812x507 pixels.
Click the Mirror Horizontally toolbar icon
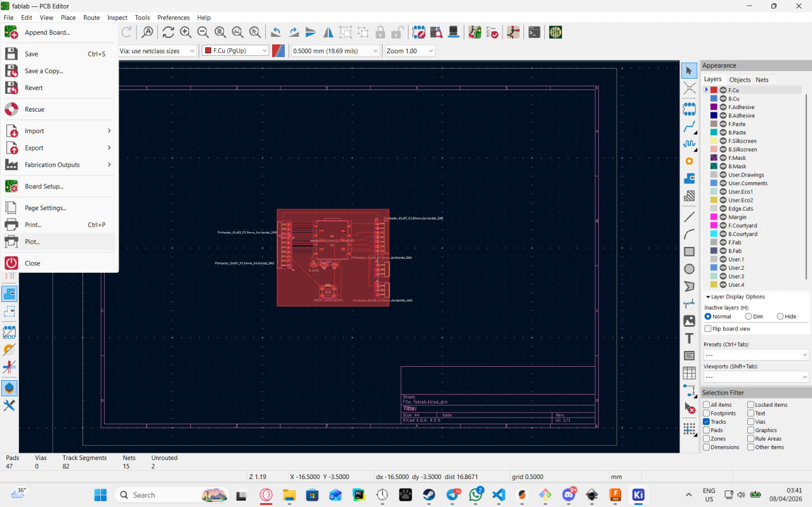(328, 32)
